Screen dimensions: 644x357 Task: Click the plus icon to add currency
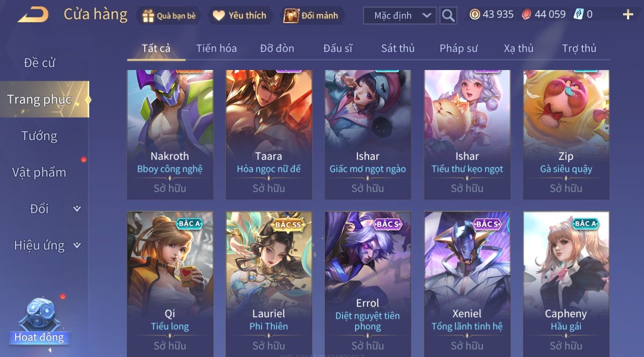pyautogui.click(x=628, y=15)
